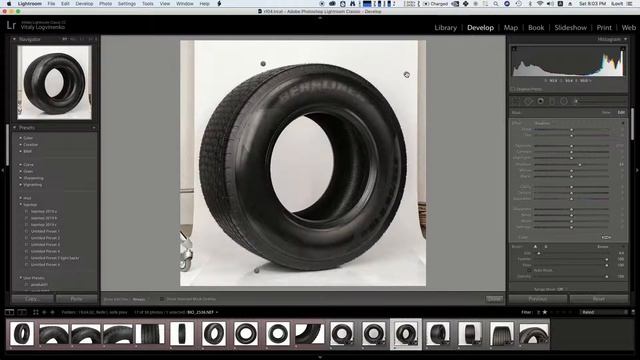This screenshot has width=640, height=360.
Task: Select the Crop Overlay tool
Action: pos(516,101)
